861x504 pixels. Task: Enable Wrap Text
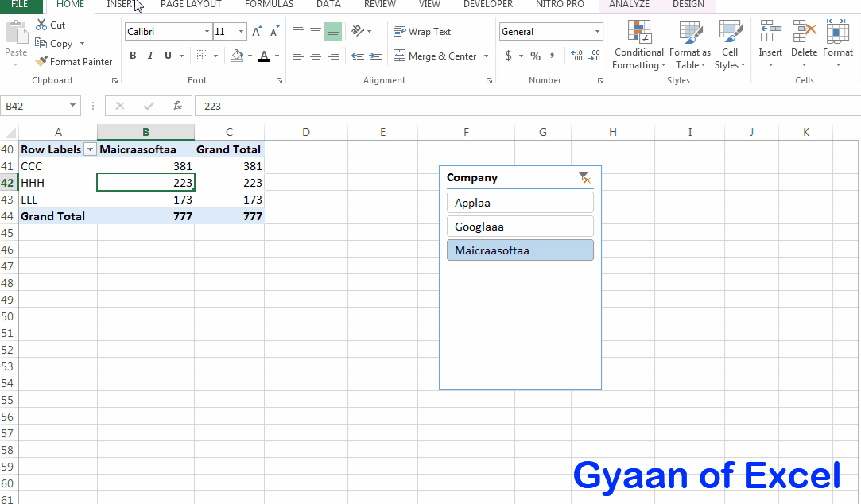[423, 31]
